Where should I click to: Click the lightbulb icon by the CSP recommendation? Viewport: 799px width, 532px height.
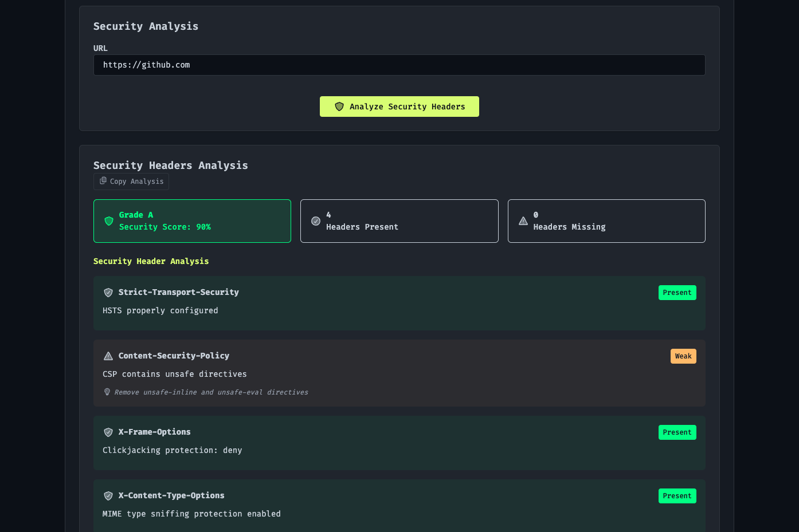click(x=107, y=392)
